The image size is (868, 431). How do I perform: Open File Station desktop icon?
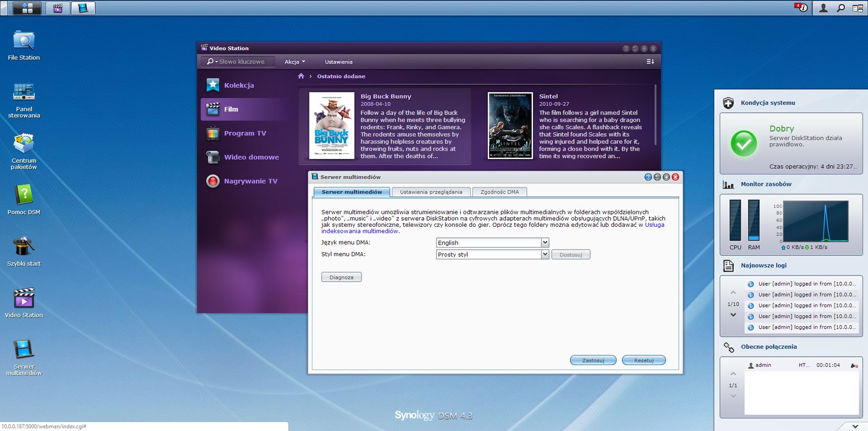[24, 45]
